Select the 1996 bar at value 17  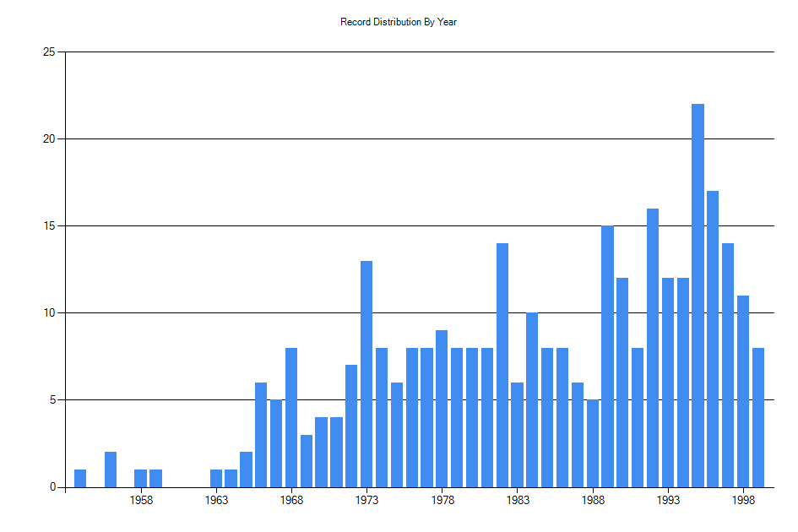coord(713,339)
